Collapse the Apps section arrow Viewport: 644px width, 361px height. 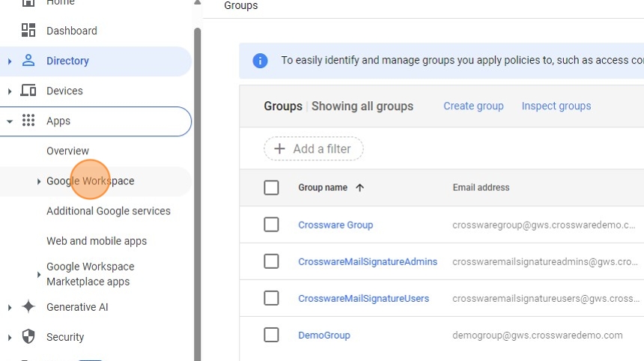point(10,121)
